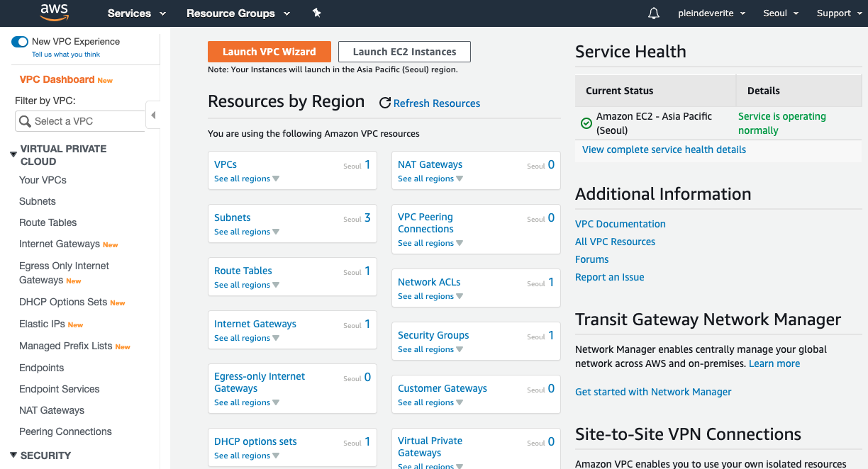Open Endpoint Services in the sidebar
The height and width of the screenshot is (469, 868).
point(59,389)
